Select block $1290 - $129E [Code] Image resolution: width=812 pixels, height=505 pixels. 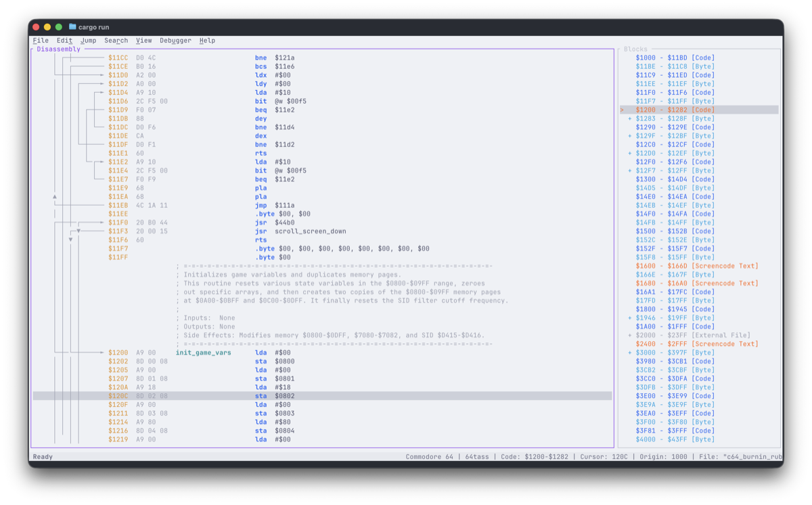click(x=675, y=127)
